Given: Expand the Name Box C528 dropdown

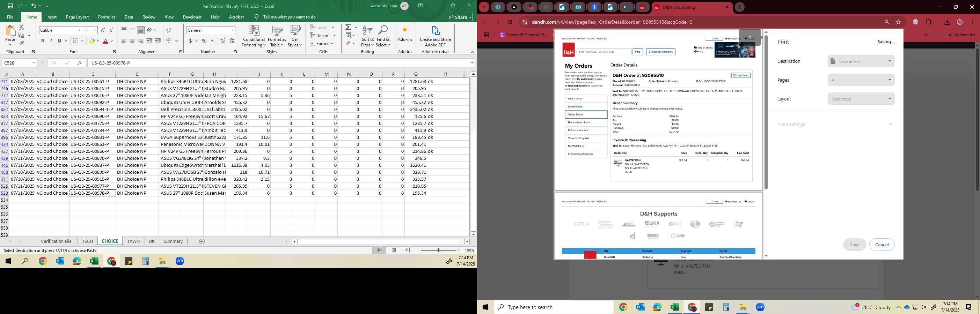Looking at the screenshot, I should (34, 63).
